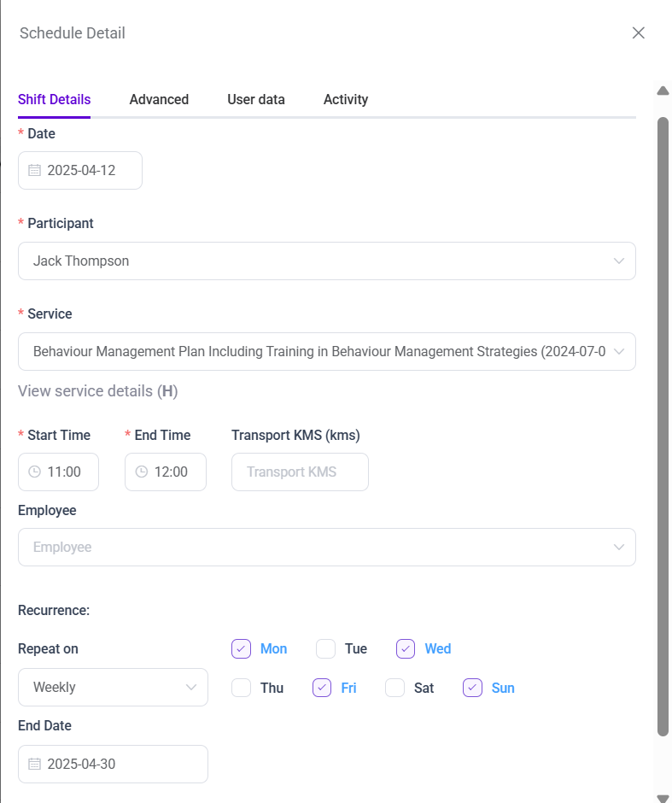This screenshot has width=672, height=803.
Task: Expand the Service dropdown list
Action: (326, 351)
